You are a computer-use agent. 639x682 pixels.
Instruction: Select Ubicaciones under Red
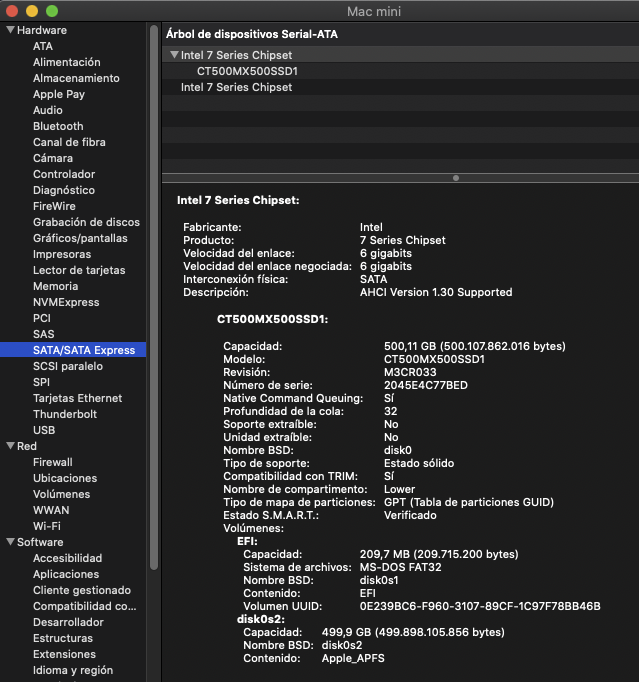pos(65,478)
